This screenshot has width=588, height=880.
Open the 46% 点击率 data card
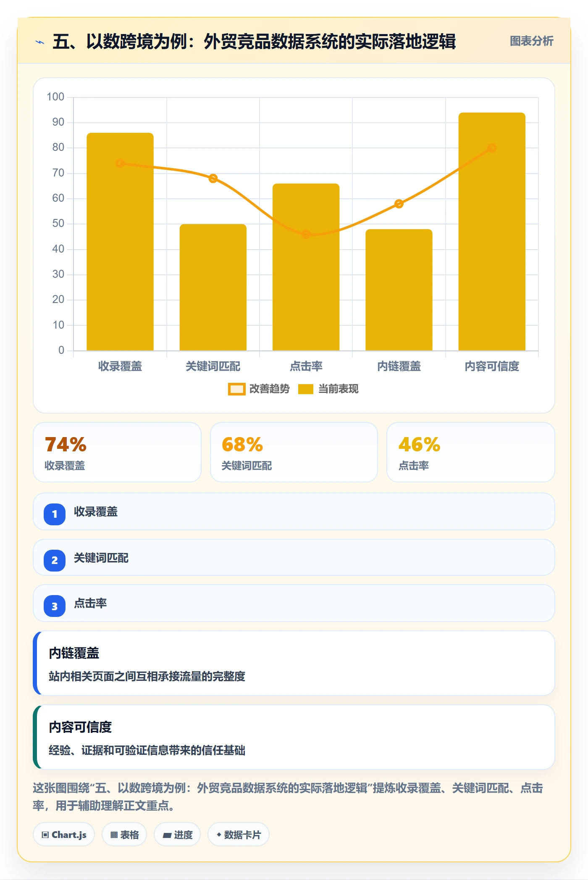pos(470,452)
